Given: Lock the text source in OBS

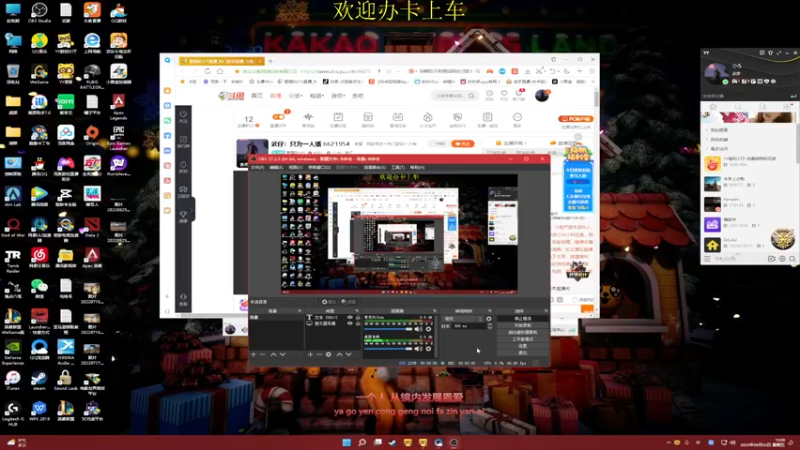Looking at the screenshot, I should pos(358,317).
